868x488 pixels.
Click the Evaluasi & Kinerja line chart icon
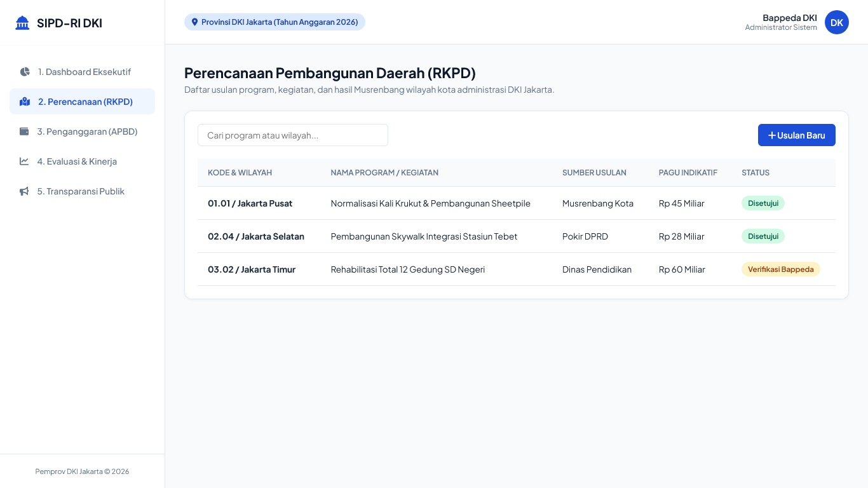click(24, 161)
